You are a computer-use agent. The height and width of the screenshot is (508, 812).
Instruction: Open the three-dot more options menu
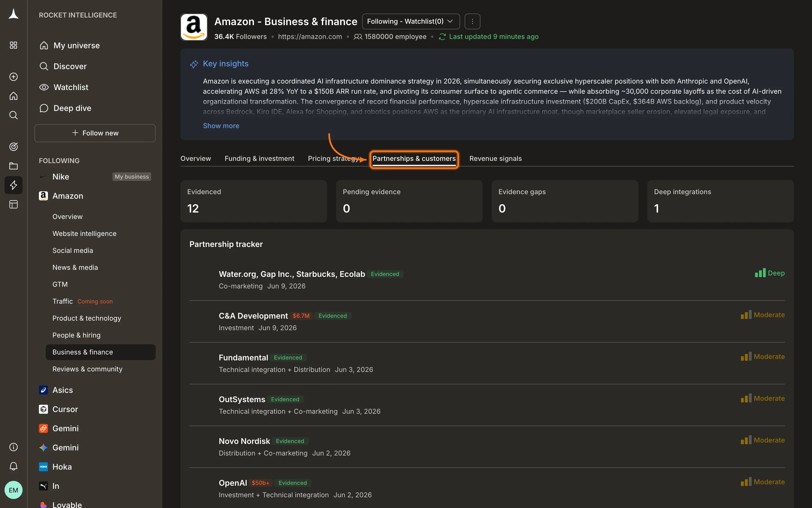pyautogui.click(x=473, y=21)
